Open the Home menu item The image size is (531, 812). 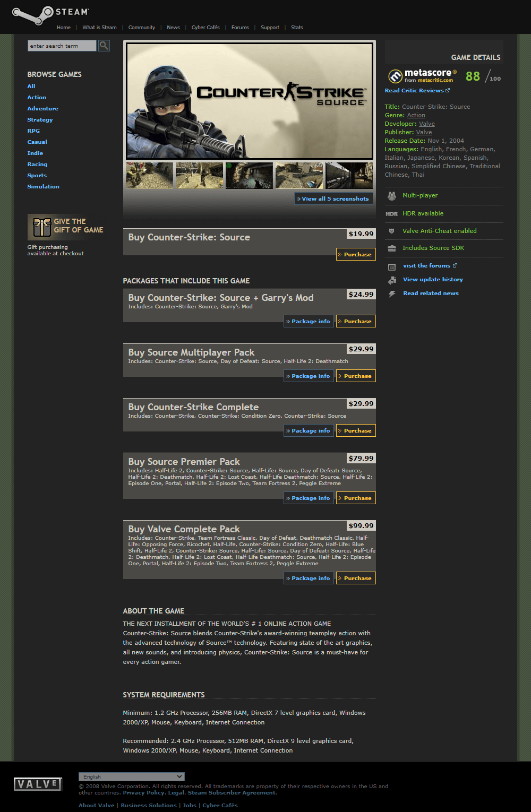pos(64,28)
